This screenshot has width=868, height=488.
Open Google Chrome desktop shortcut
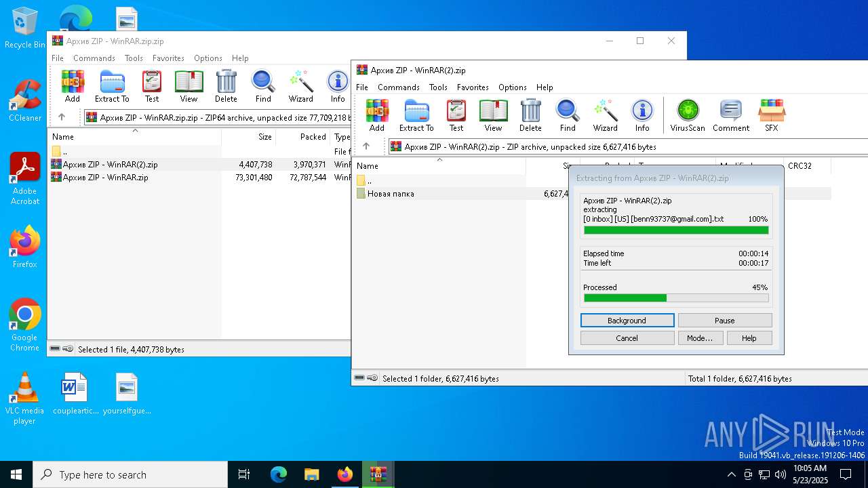pos(24,325)
